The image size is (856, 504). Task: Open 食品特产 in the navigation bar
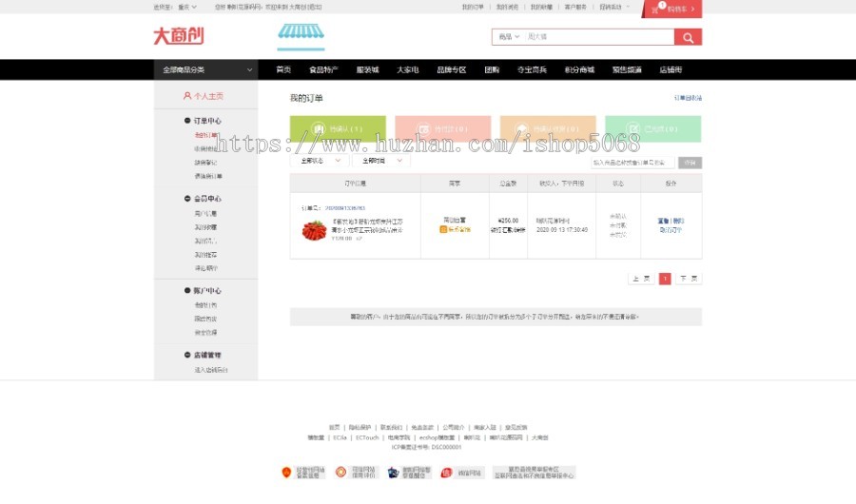pyautogui.click(x=323, y=69)
